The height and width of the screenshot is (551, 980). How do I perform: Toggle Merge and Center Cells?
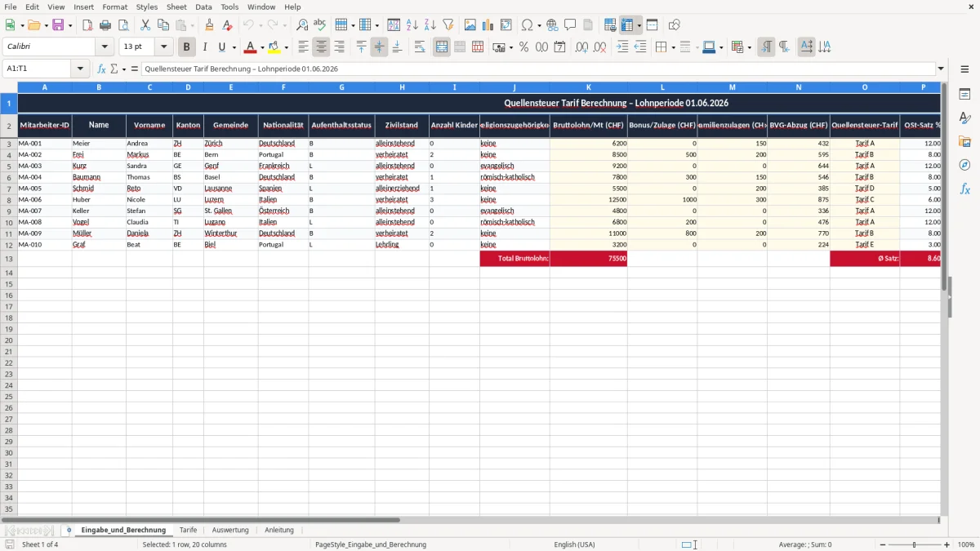441,47
